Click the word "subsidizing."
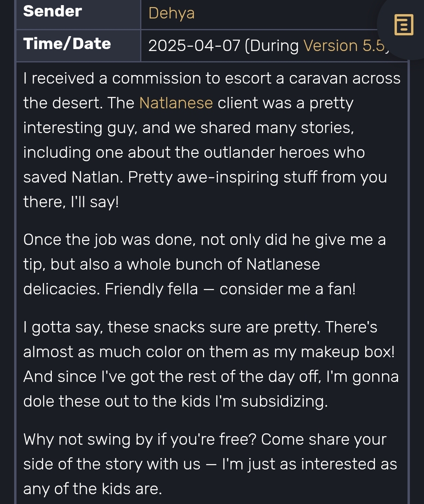 pyautogui.click(x=284, y=401)
